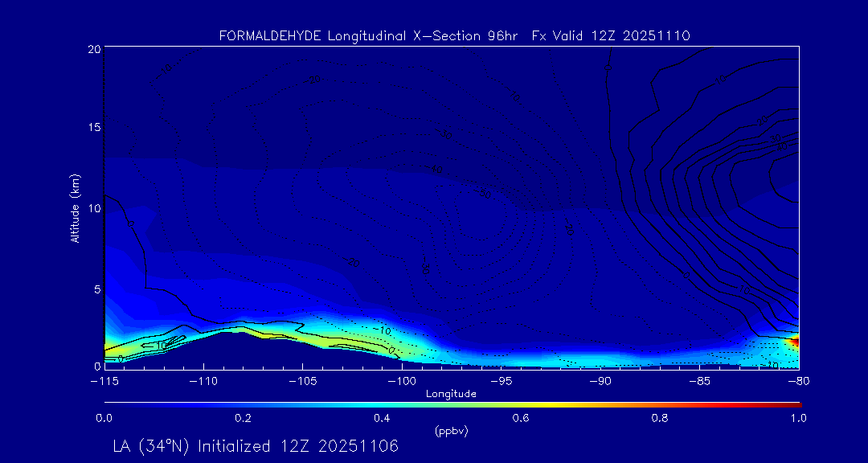Select the Altitude (km) axis label
868x463 pixels.
pos(74,207)
